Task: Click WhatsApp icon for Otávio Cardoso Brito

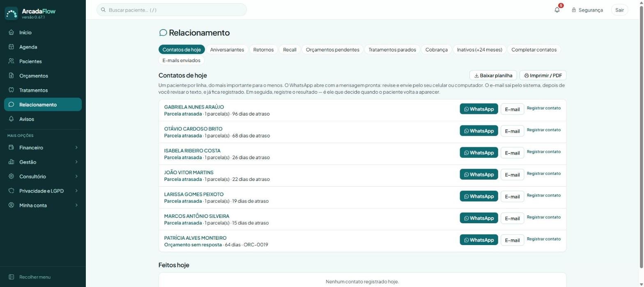Action: tap(467, 131)
